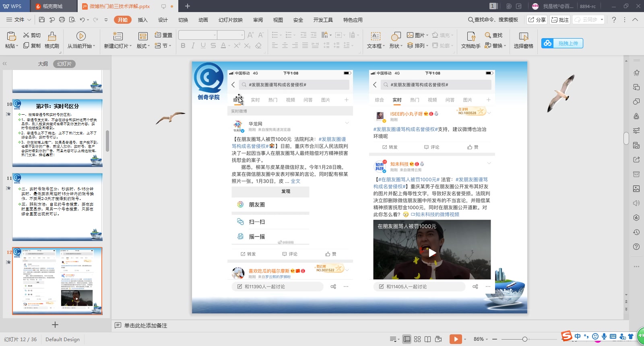The image size is (644, 346).
Task: Click the zoom slider handle
Action: [x=525, y=339]
